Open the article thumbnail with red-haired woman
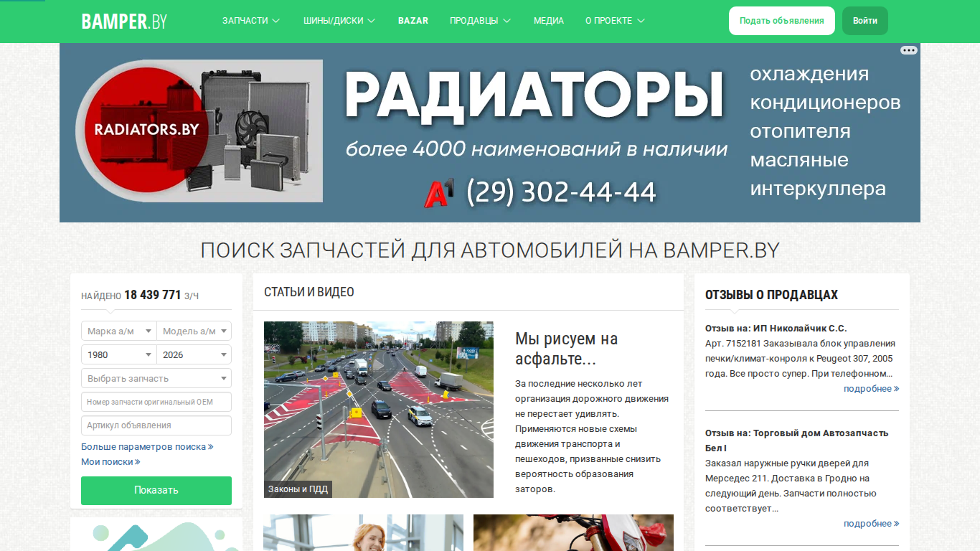This screenshot has width=980, height=551. (363, 532)
